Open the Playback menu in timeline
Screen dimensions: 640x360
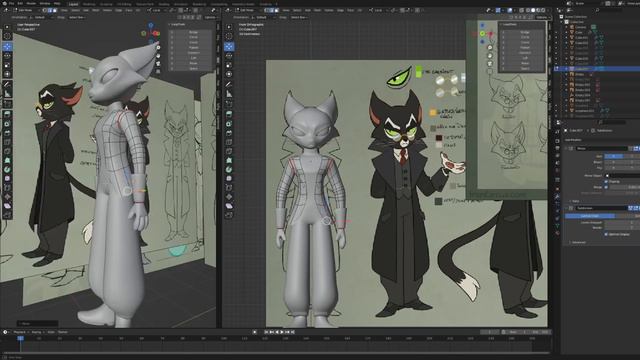(x=19, y=332)
